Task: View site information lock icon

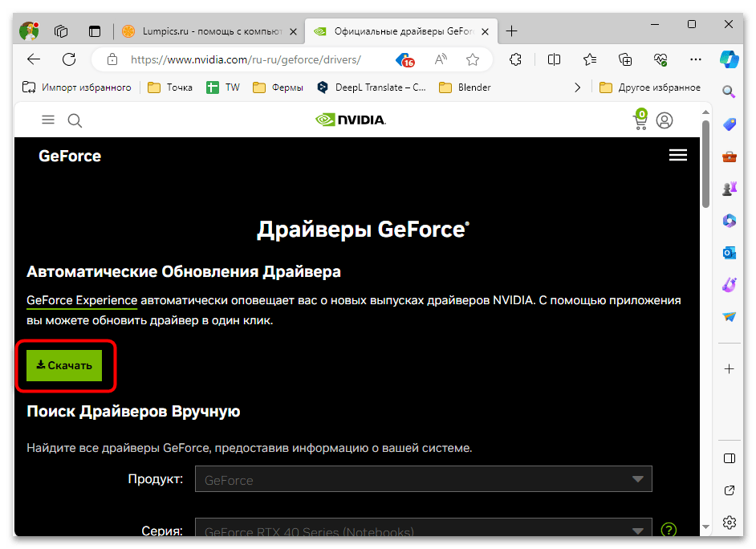Action: [112, 59]
